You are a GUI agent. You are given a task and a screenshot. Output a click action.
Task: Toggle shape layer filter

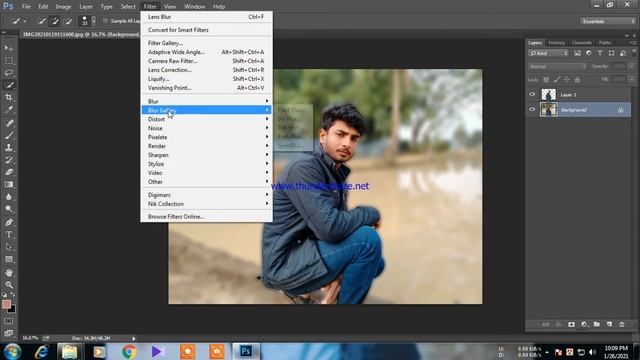click(611, 53)
